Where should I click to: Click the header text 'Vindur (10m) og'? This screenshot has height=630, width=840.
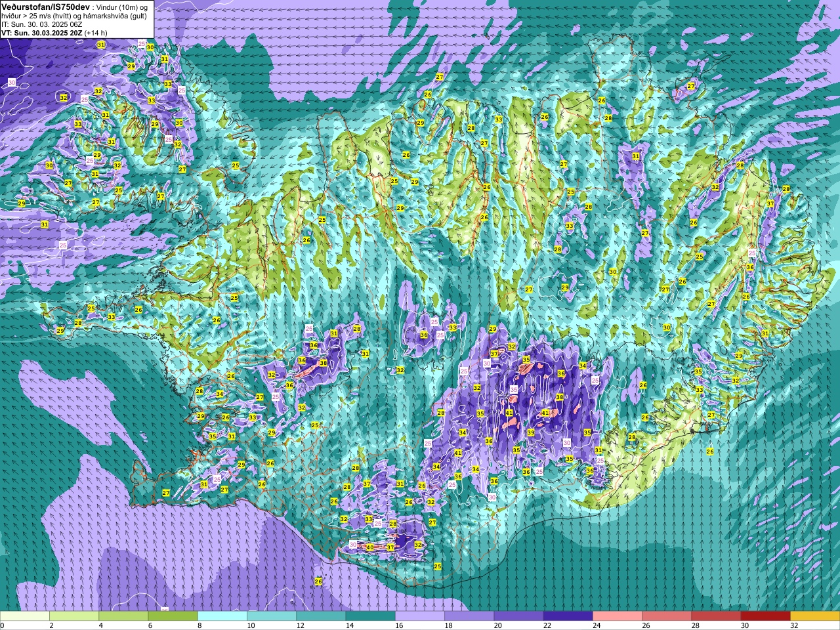[123, 7]
